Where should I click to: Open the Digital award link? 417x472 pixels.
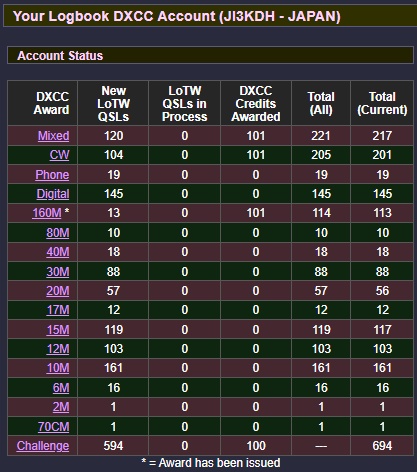pyautogui.click(x=53, y=194)
